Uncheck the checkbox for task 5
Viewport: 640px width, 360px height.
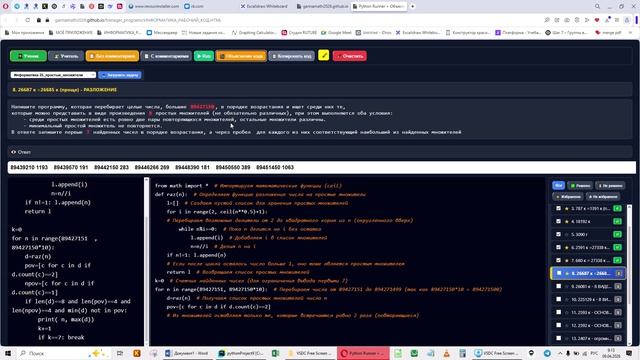(559, 234)
